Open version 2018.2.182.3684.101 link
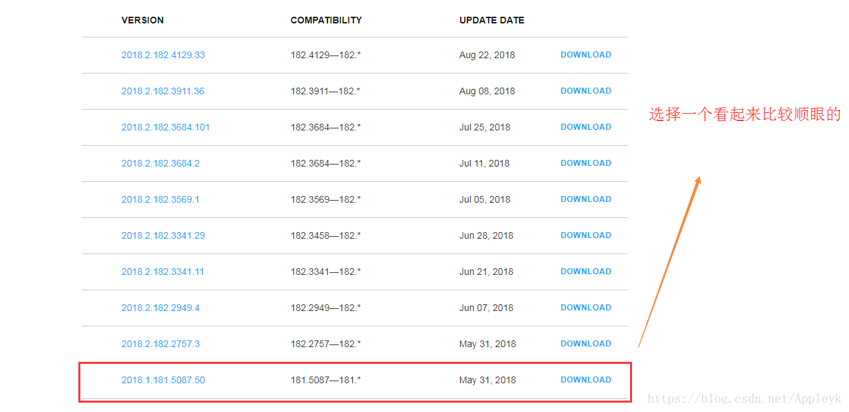This screenshot has height=412, width=849. click(x=166, y=127)
